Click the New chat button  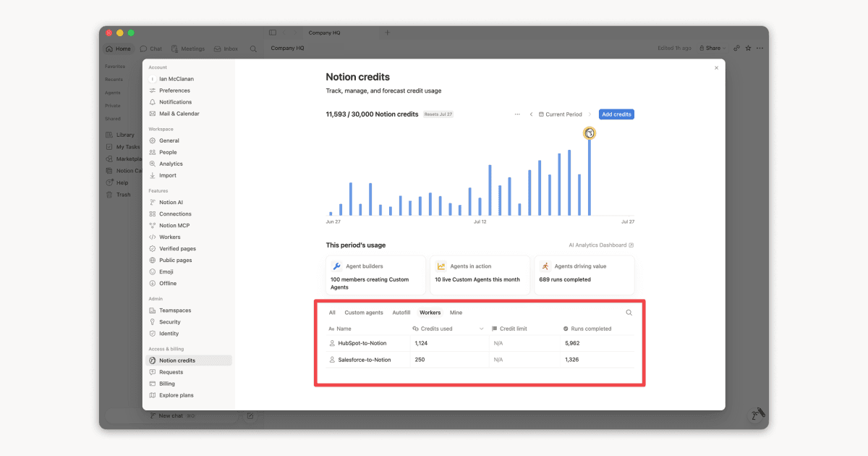174,415
